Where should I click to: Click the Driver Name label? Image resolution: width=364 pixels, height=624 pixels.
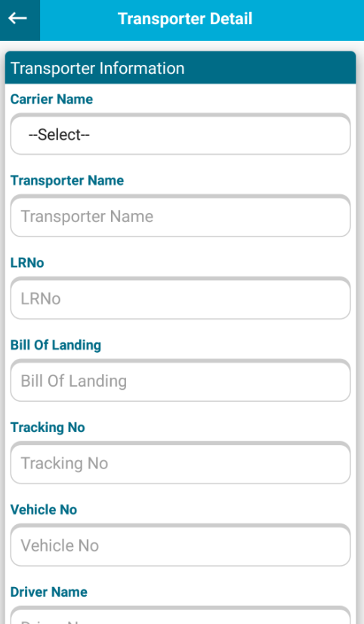[x=48, y=592]
